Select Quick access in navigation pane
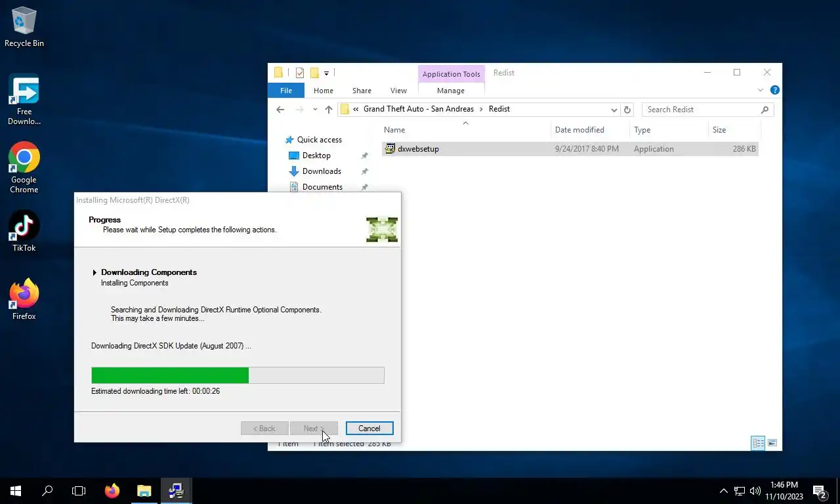The height and width of the screenshot is (504, 840). (x=319, y=140)
